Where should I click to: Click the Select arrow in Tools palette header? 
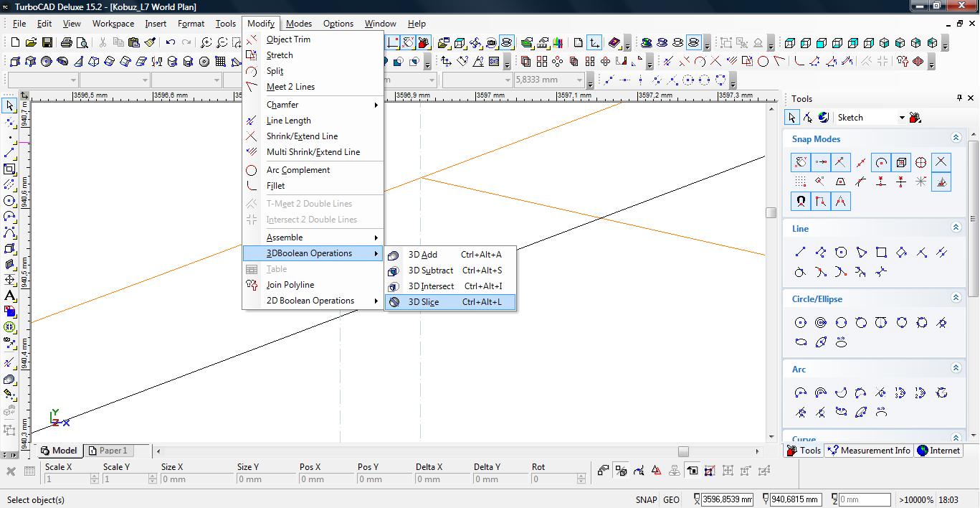pyautogui.click(x=792, y=117)
